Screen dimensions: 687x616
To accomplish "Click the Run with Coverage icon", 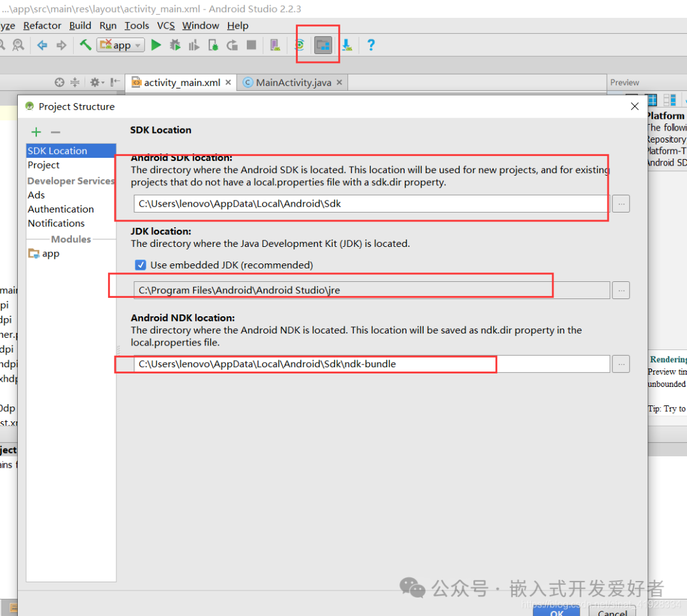I will pyautogui.click(x=193, y=45).
